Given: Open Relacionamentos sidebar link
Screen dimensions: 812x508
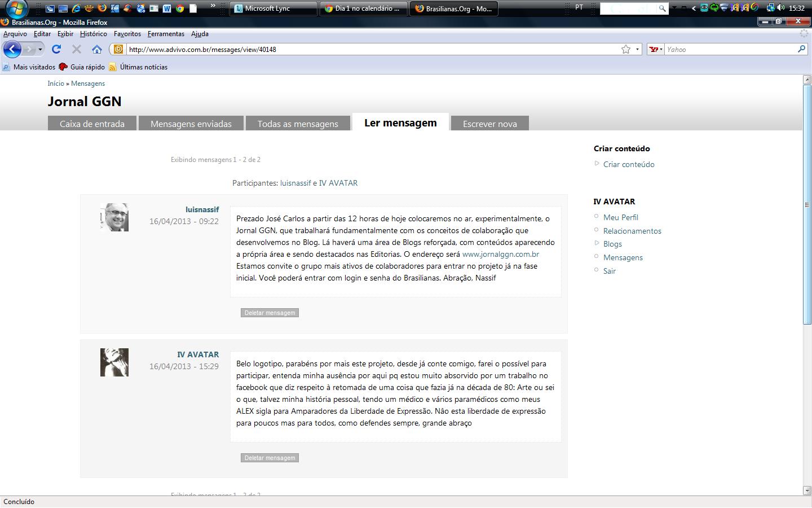Looking at the screenshot, I should tap(632, 231).
